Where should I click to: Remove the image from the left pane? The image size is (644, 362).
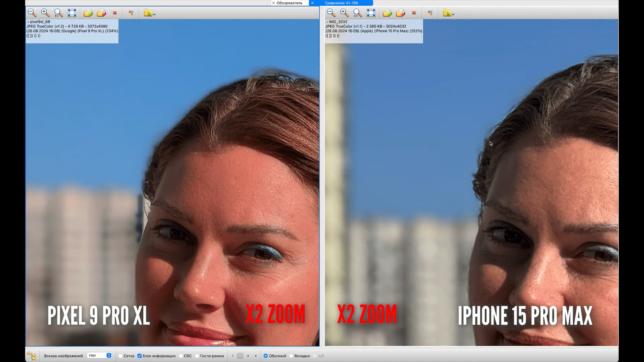(115, 13)
